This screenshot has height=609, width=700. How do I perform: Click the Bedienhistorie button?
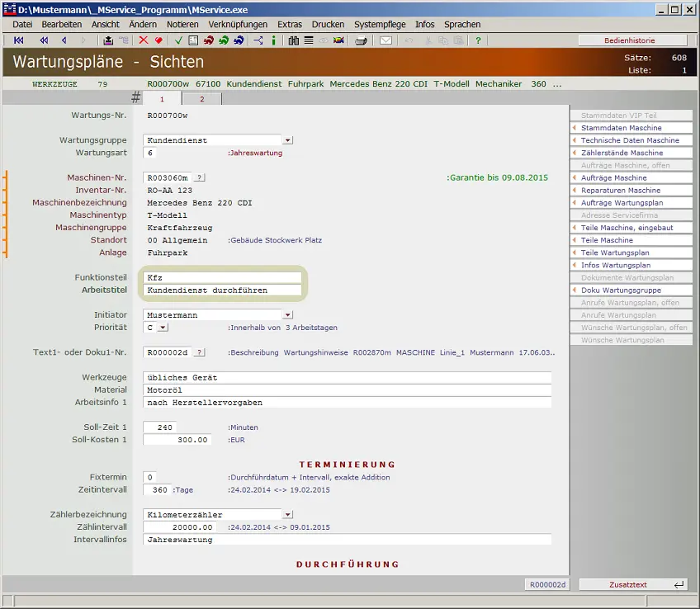(632, 40)
